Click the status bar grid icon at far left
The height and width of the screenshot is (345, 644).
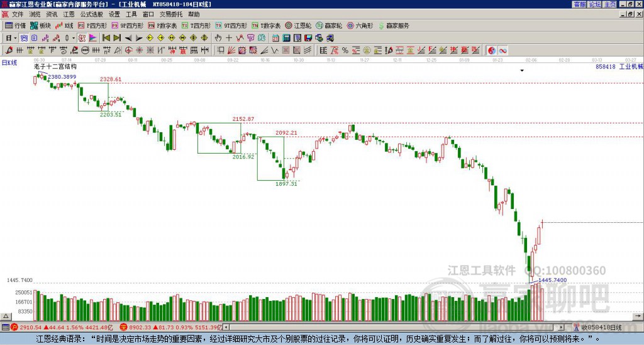coord(5,327)
